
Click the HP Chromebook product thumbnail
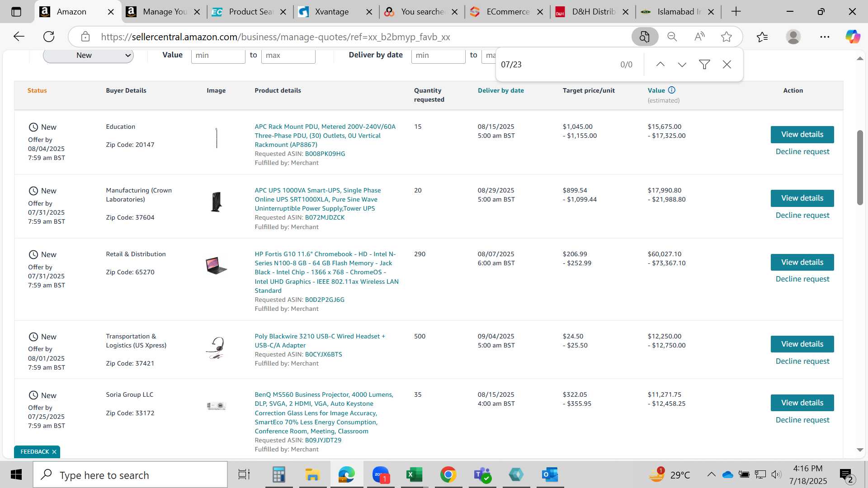216,265
